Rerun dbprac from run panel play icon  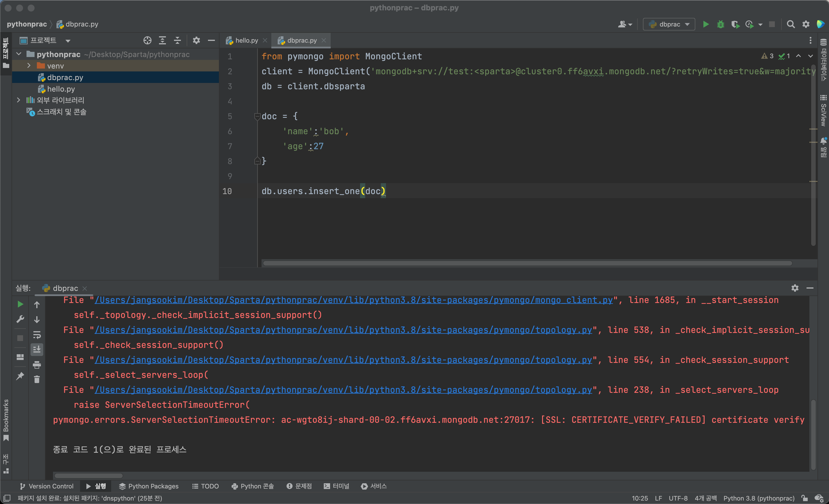(x=20, y=304)
